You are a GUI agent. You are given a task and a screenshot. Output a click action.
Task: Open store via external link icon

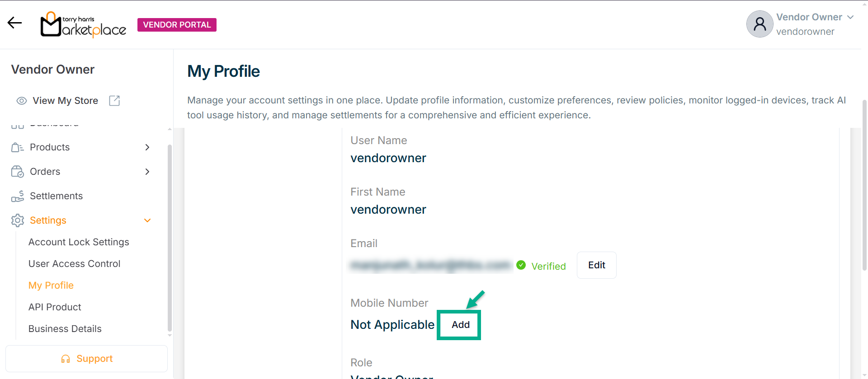[x=114, y=101]
